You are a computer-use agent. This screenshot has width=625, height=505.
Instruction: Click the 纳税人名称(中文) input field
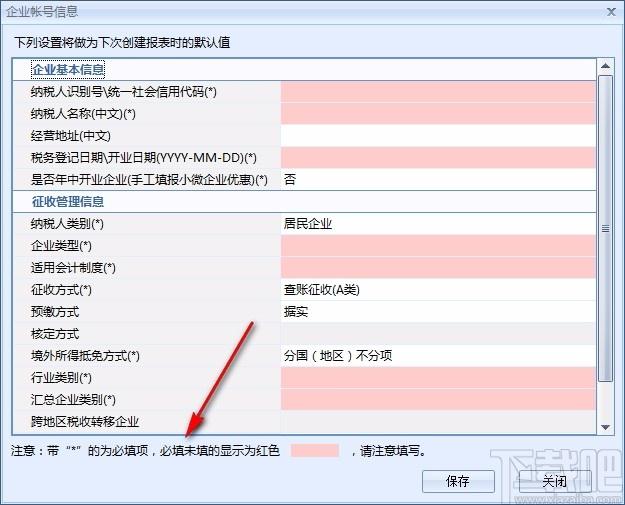coord(438,114)
